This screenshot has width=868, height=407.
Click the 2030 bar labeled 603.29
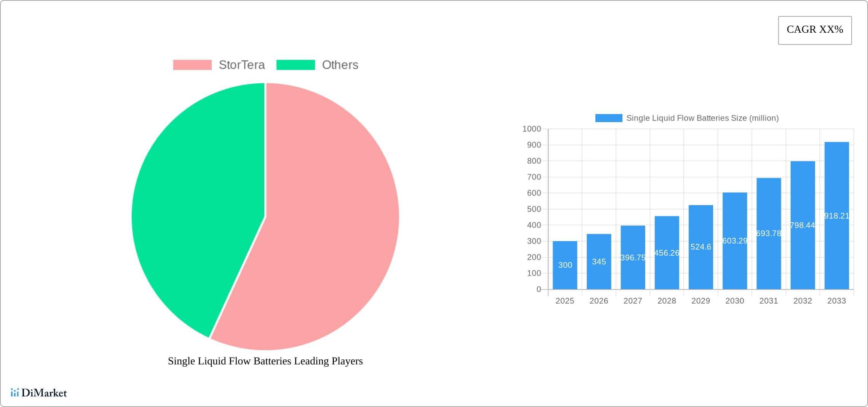coord(735,241)
